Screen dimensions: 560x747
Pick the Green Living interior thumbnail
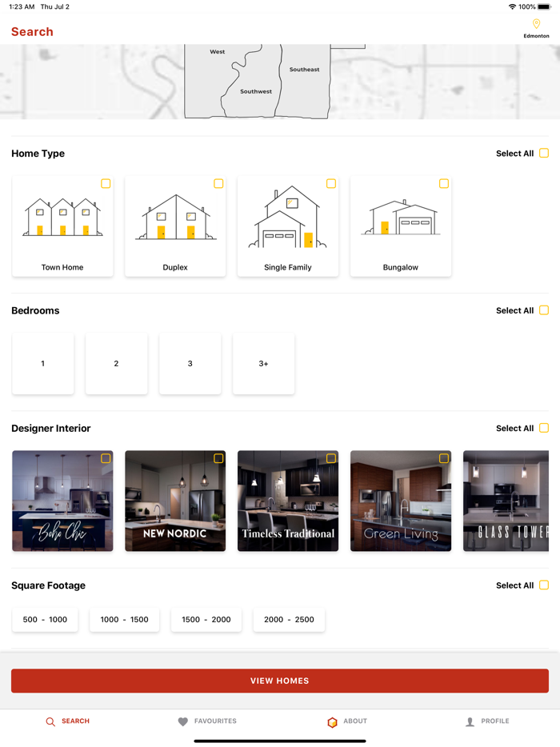click(401, 501)
